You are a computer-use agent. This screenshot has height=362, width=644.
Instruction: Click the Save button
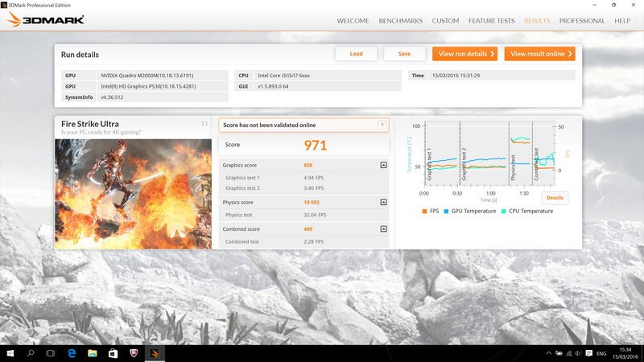click(404, 54)
